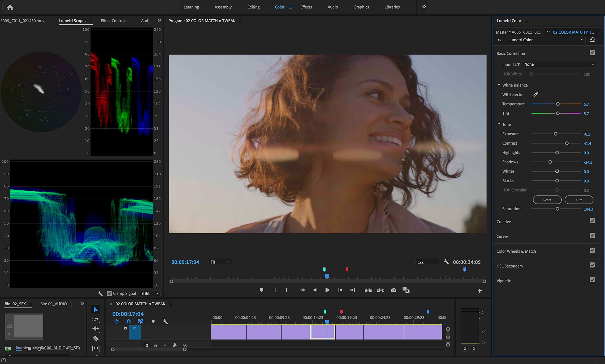Open the Input LUT dropdown
605x364 pixels.
559,64
